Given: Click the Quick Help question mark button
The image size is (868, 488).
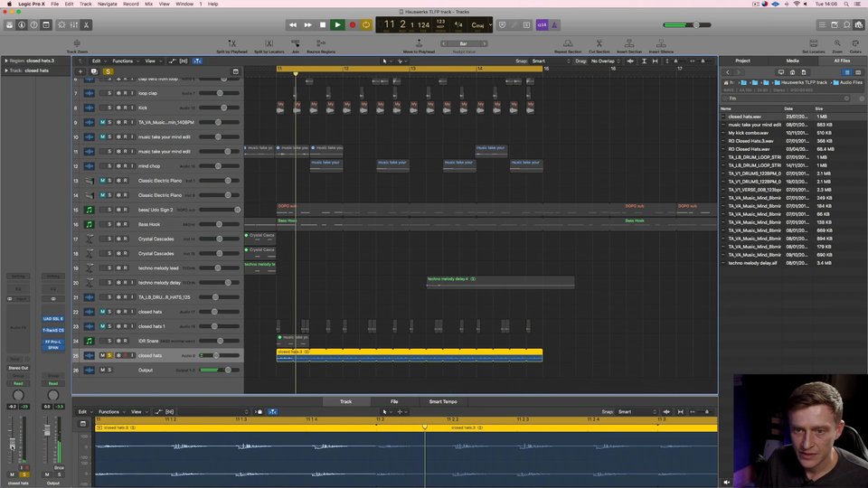Looking at the screenshot, I should 33,25.
